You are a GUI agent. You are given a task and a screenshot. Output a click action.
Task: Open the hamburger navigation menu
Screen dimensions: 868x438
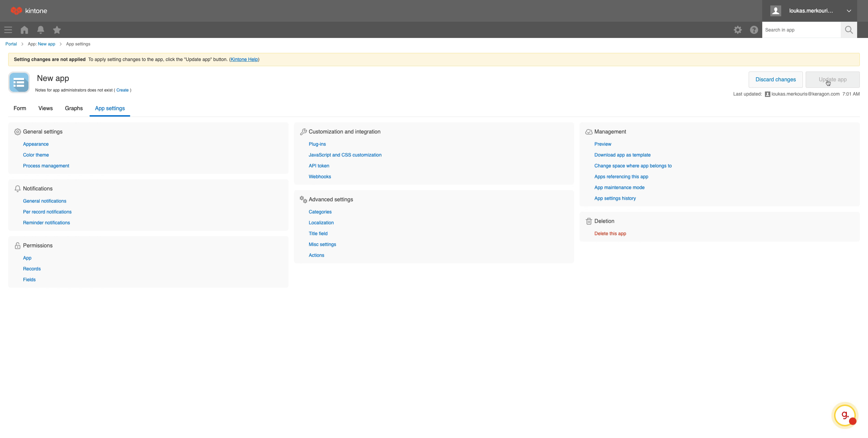click(x=8, y=30)
